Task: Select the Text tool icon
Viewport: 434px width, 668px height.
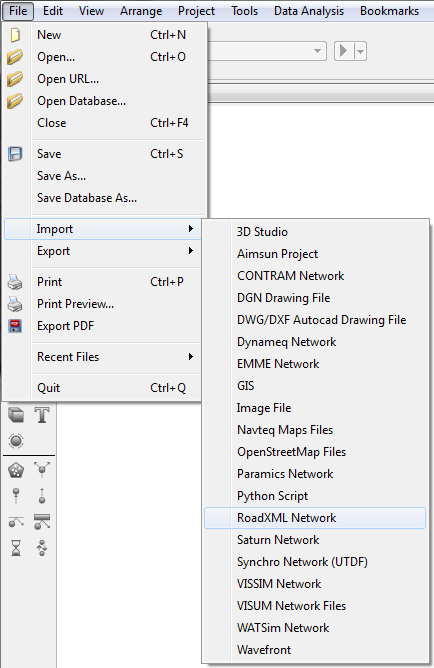Action: 42,415
